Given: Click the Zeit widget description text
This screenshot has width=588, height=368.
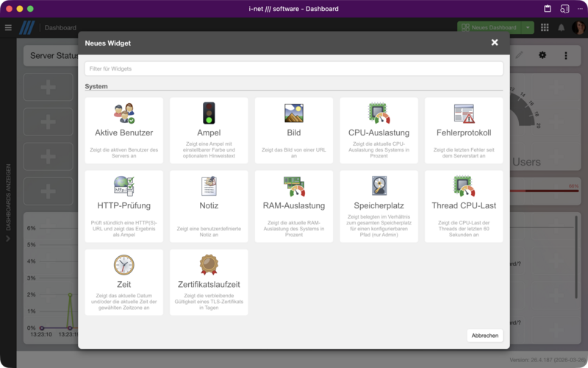Looking at the screenshot, I should point(124,302).
